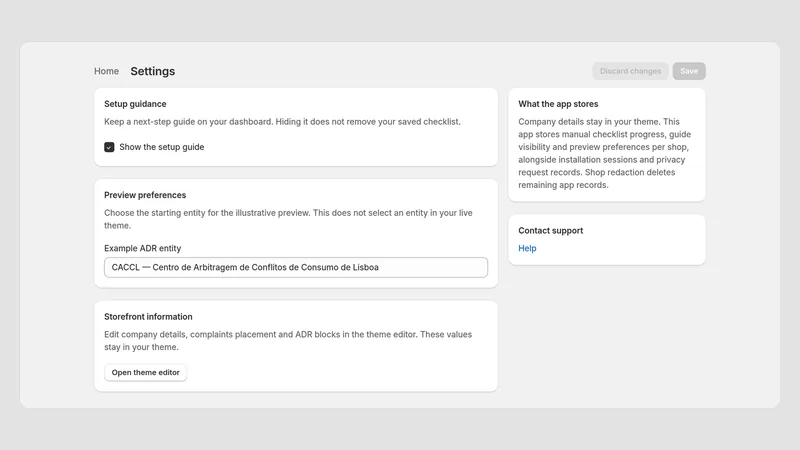Select the Preview preferences card heading
This screenshot has height=450, width=800.
pos(145,195)
